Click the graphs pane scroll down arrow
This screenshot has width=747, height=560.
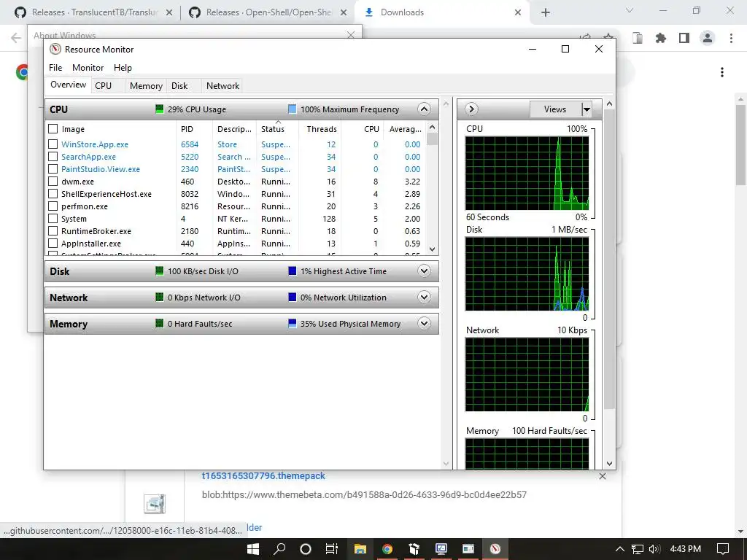click(x=609, y=463)
